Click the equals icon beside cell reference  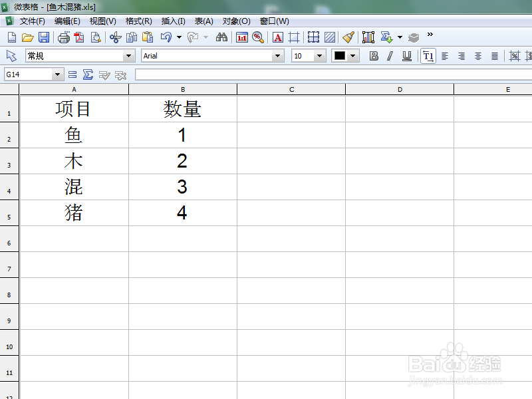coord(72,74)
